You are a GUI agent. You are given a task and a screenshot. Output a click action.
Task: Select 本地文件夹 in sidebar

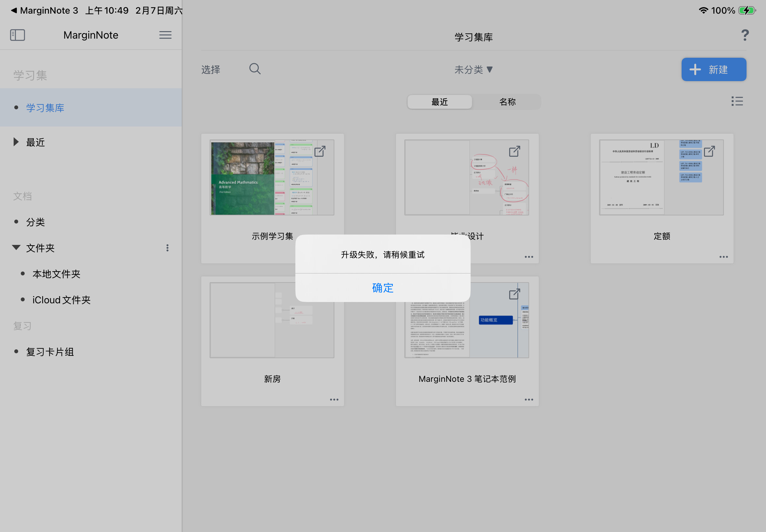coord(56,274)
